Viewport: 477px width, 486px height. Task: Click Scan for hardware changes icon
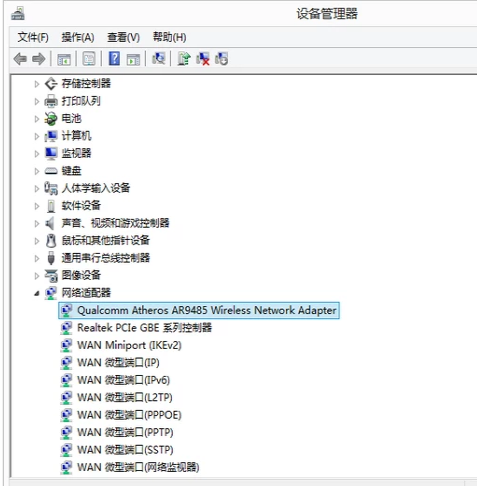click(159, 59)
